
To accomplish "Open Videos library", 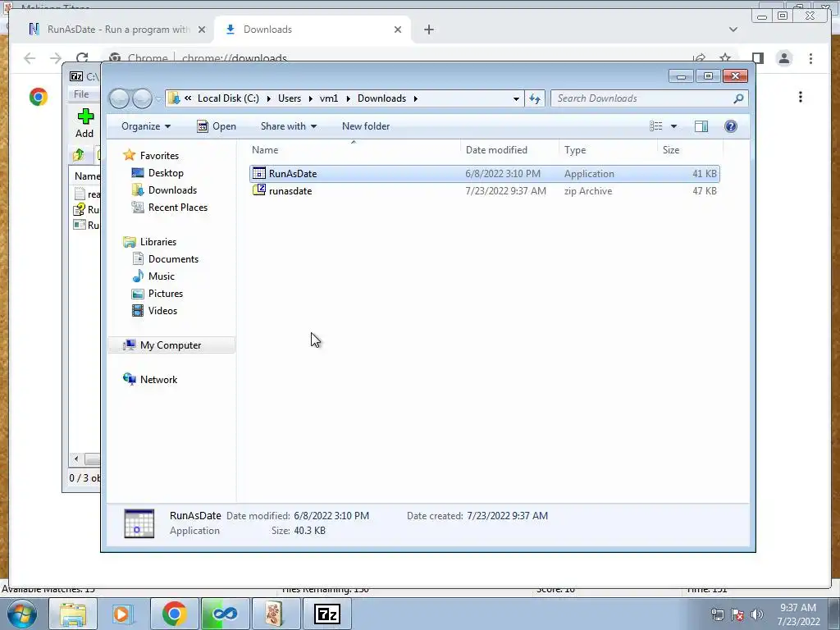I will [162, 311].
